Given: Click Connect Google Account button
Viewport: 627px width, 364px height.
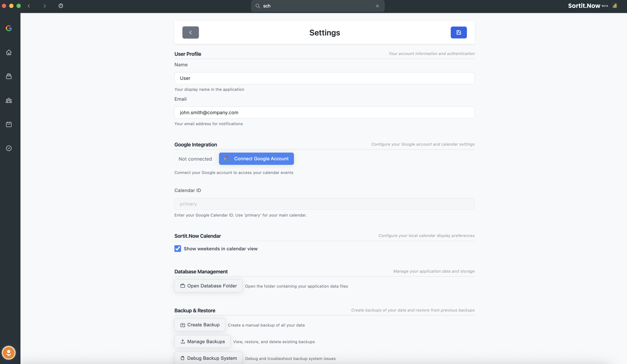Looking at the screenshot, I should [x=256, y=159].
